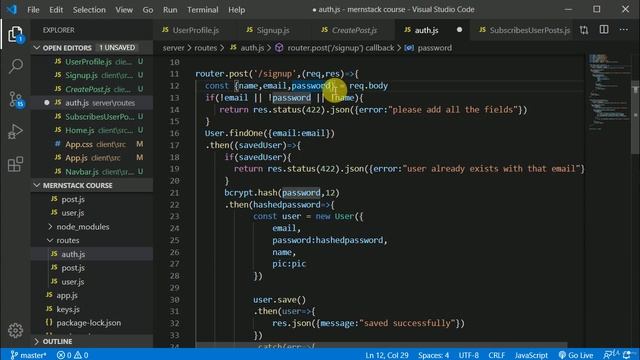Open the Edit menu

point(56,10)
